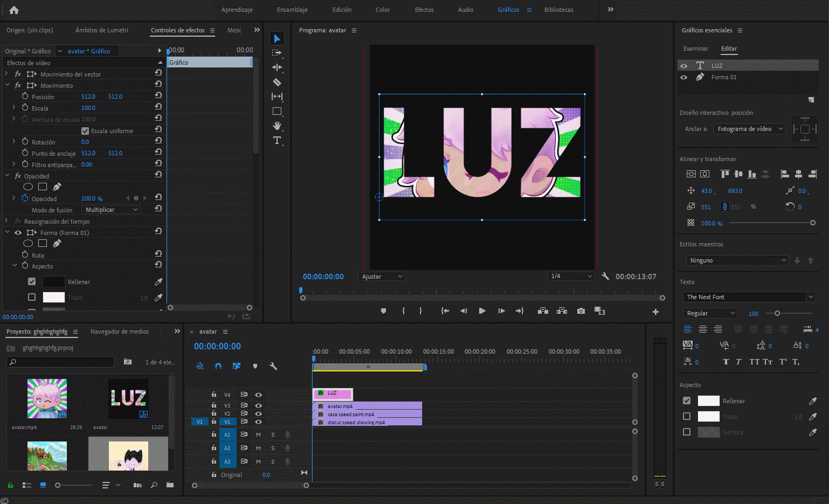This screenshot has height=504, width=829.
Task: Open the Regular font style dropdown
Action: pyautogui.click(x=710, y=313)
